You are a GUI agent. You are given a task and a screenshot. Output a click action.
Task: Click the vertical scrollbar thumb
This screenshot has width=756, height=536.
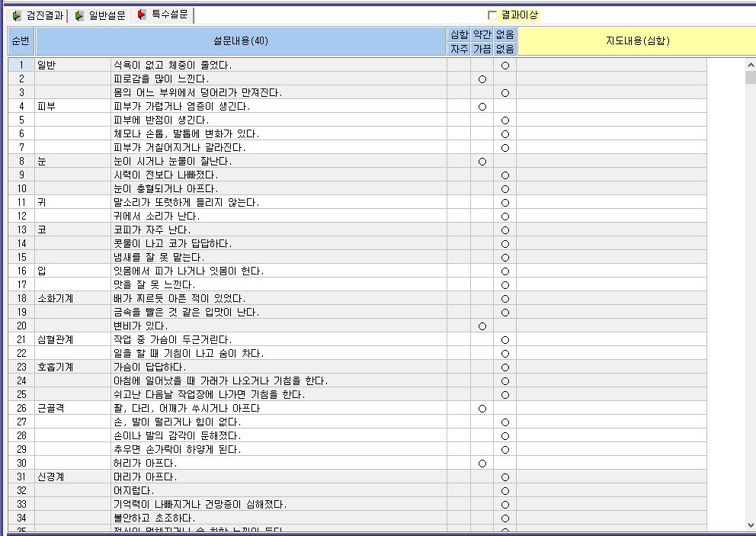pos(750,77)
